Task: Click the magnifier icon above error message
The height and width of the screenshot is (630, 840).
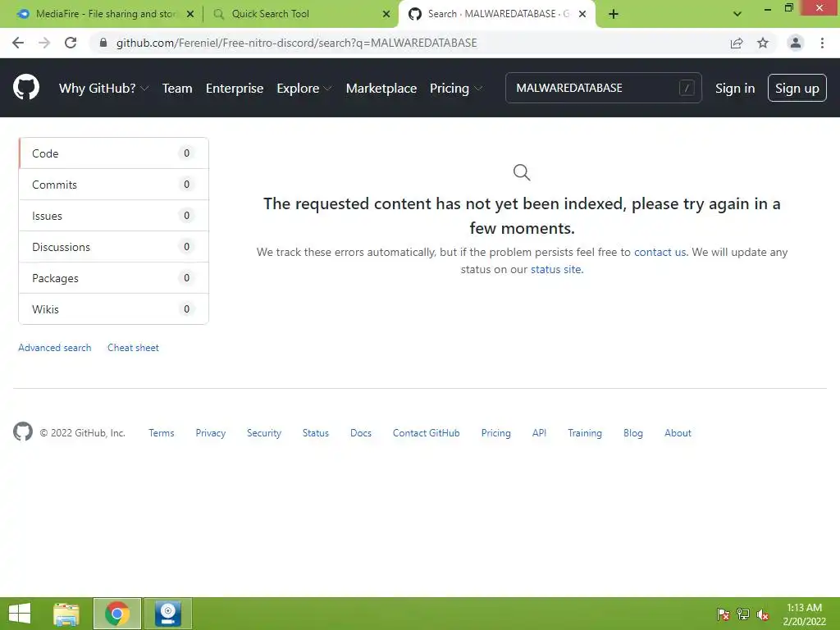Action: (521, 172)
